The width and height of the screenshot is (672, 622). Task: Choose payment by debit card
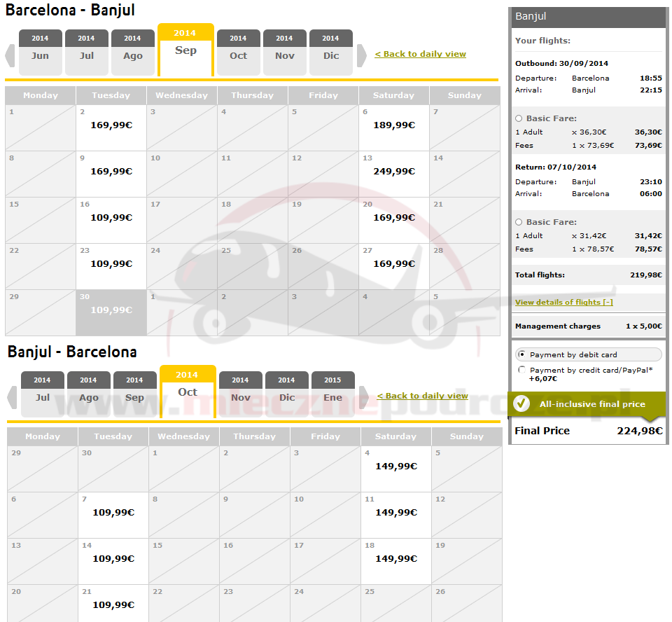click(521, 355)
